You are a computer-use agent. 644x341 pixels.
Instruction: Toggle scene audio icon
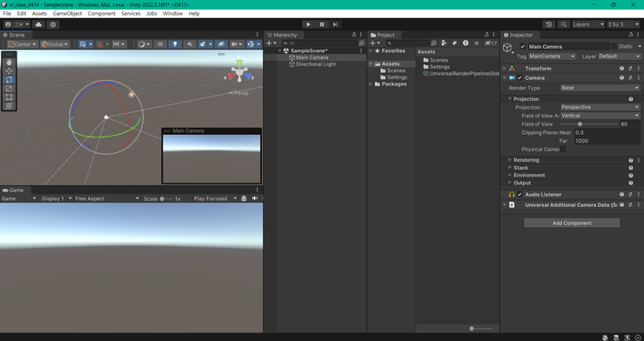coord(190,43)
